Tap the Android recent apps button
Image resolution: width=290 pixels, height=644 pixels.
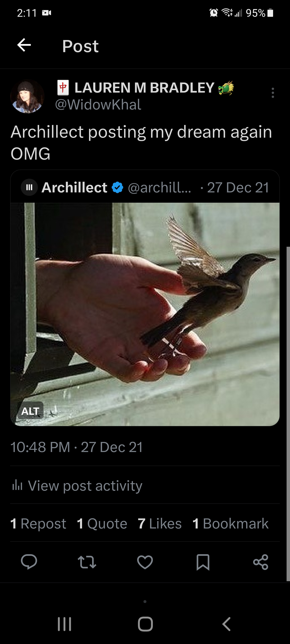[65, 624]
